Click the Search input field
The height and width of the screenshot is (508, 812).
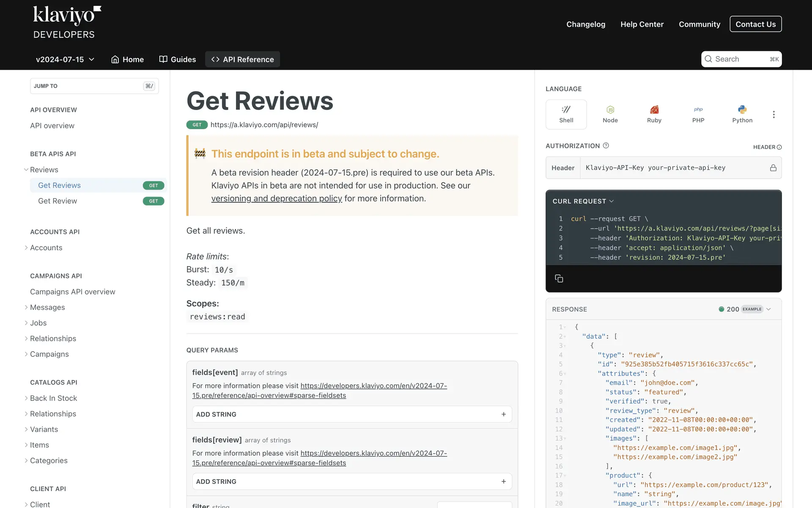pos(741,59)
